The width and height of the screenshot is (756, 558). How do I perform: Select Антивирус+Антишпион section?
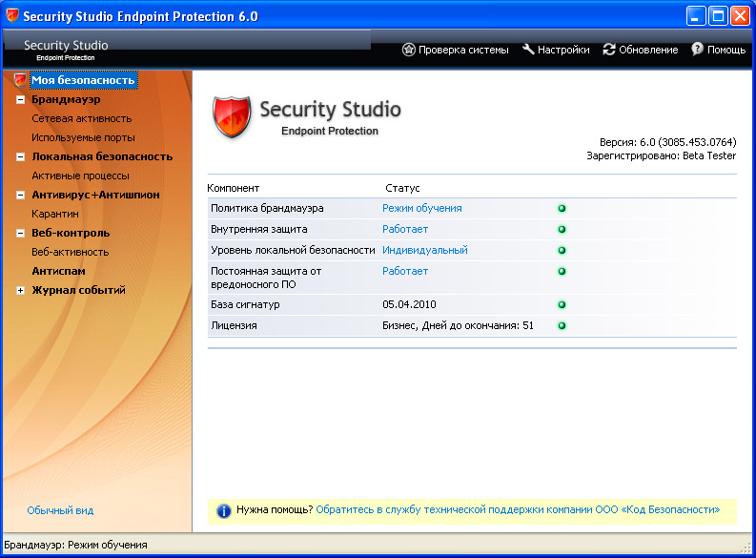pos(95,195)
